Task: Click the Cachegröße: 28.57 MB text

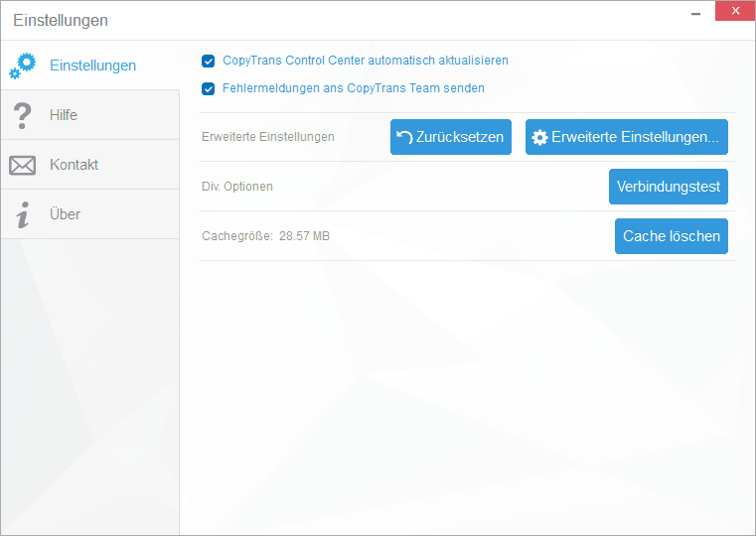Action: click(x=265, y=236)
